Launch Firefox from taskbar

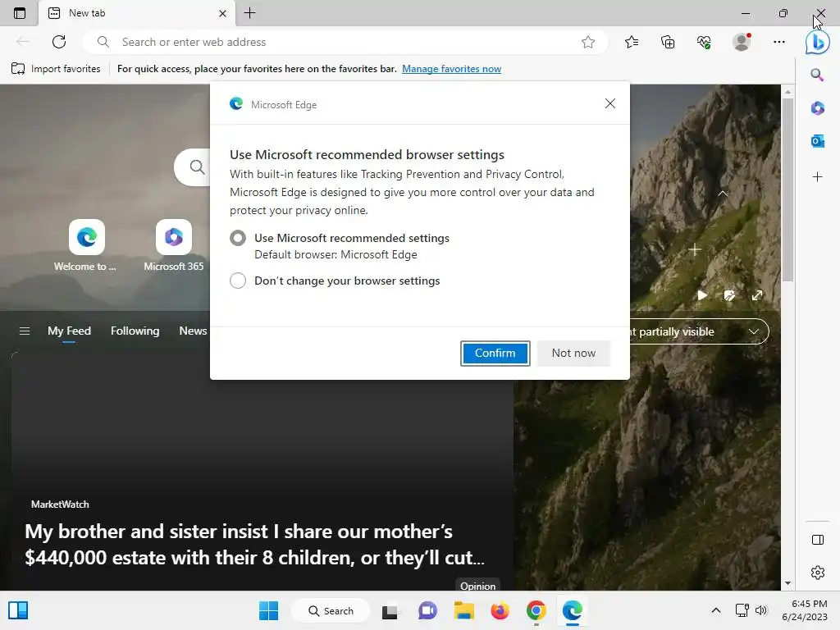click(x=500, y=610)
